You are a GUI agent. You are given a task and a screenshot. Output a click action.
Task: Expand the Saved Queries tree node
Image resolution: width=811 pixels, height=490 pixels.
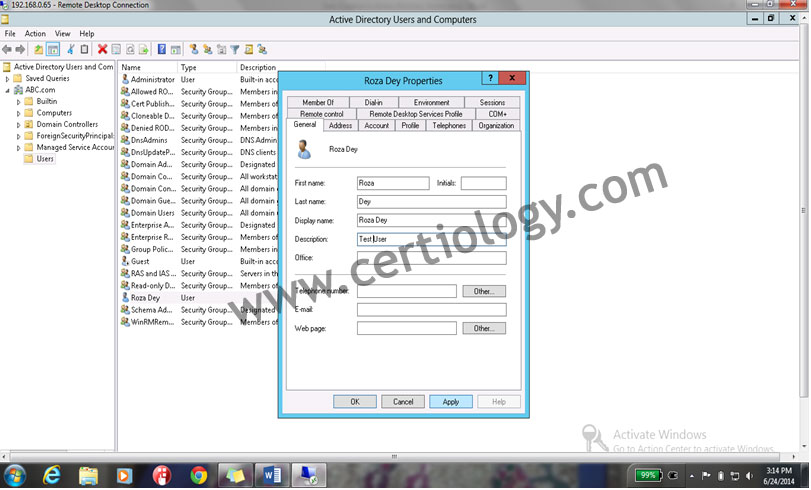[7, 79]
